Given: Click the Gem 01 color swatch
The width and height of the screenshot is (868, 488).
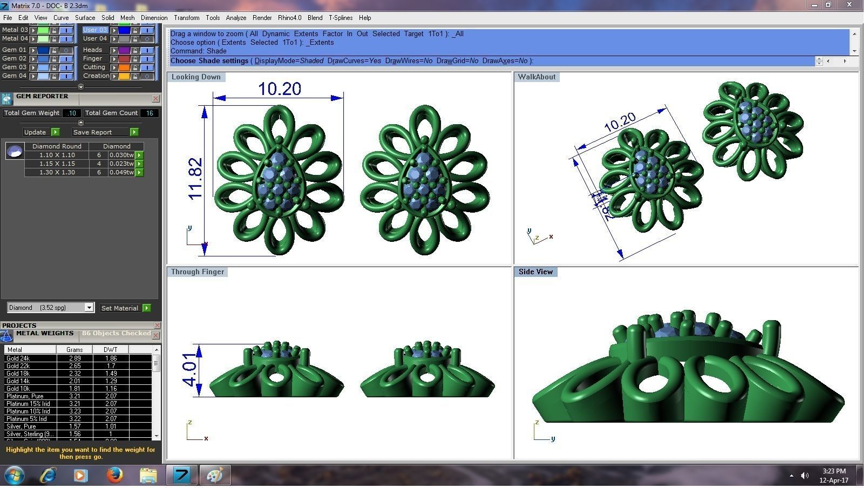Looking at the screenshot, I should pos(44,50).
